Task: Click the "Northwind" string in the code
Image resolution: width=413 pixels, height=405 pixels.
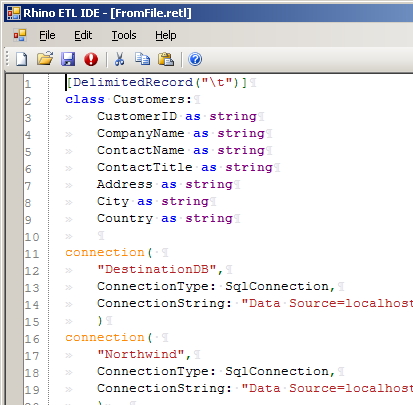Action: pos(141,354)
